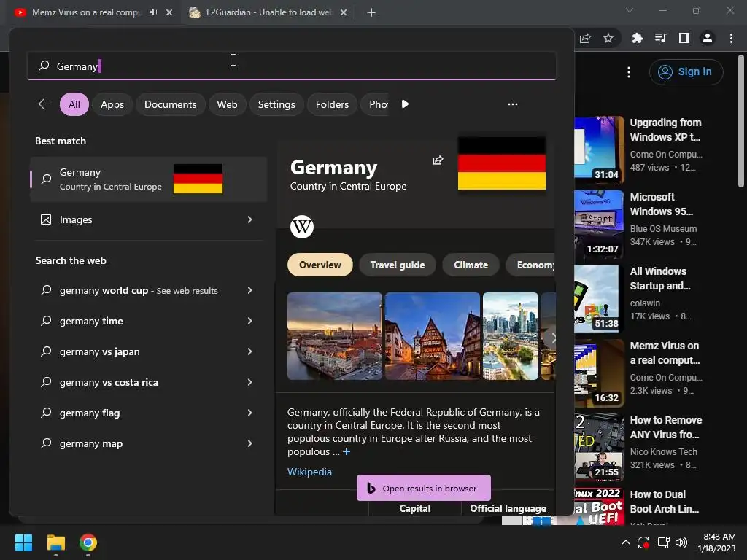Select the All filter tab
Image resolution: width=747 pixels, height=560 pixels.
tap(74, 104)
